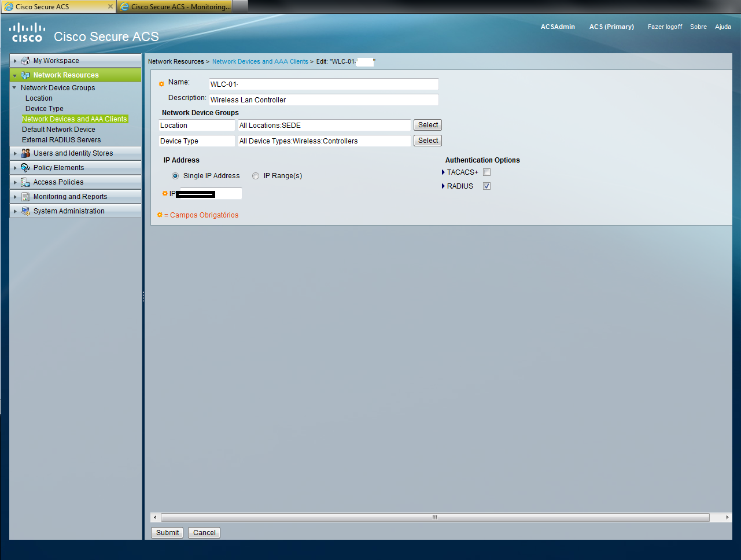Click Select button for Device Type
Screen dimensions: 741x560
[x=428, y=141]
